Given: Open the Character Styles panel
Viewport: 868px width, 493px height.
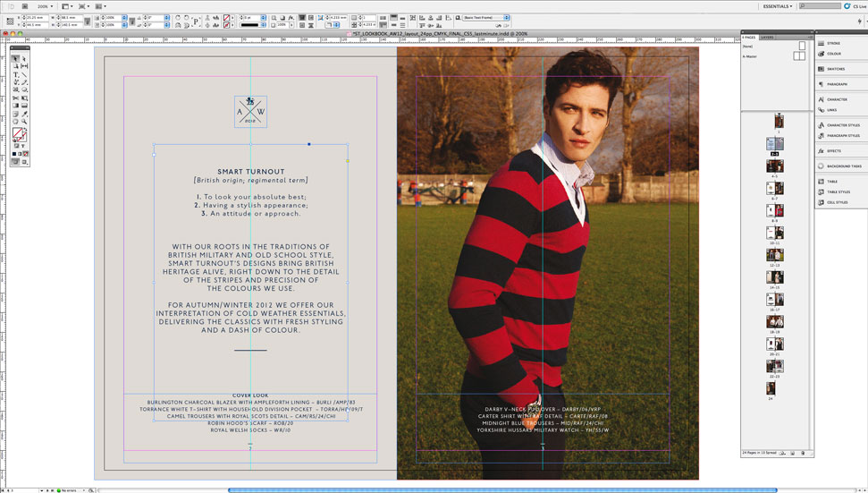Looking at the screenshot, I should pos(841,125).
